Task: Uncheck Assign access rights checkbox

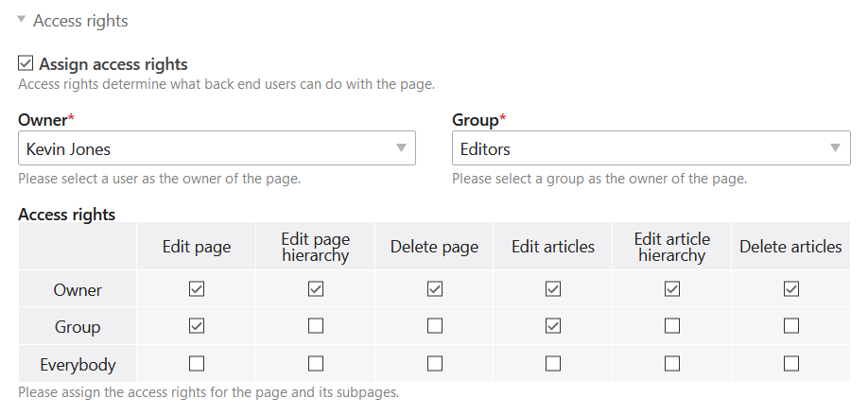Action: click(x=26, y=63)
